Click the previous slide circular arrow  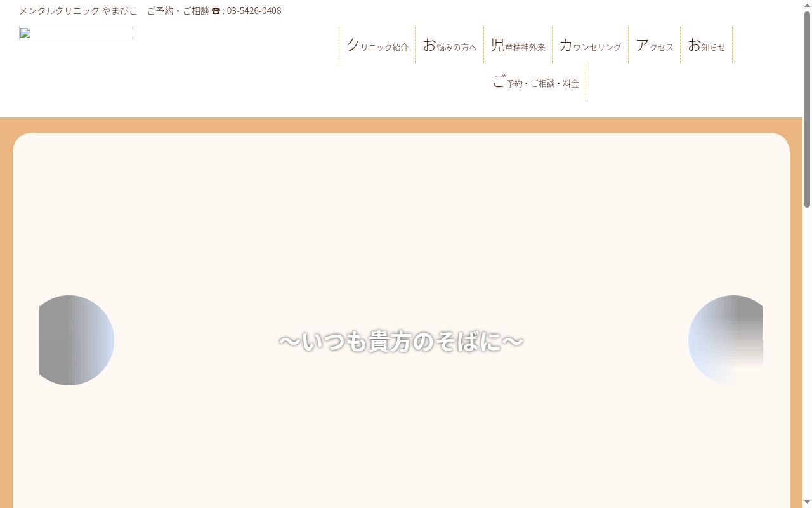click(x=77, y=340)
